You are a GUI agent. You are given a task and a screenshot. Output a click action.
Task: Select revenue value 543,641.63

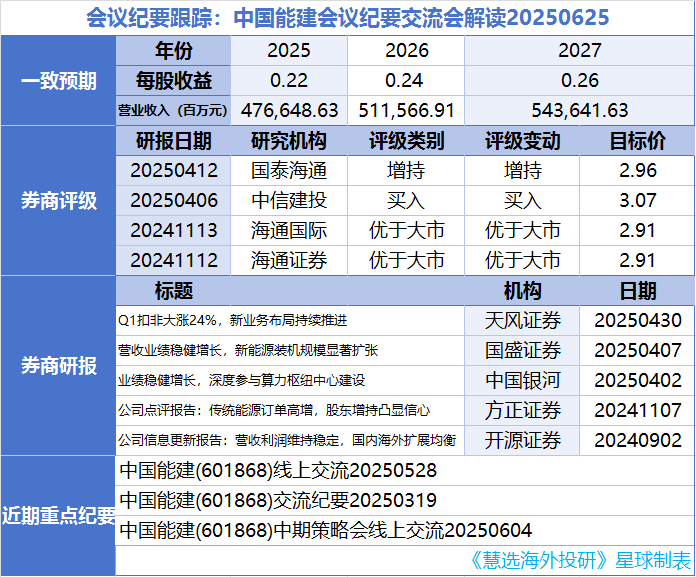coord(579,111)
